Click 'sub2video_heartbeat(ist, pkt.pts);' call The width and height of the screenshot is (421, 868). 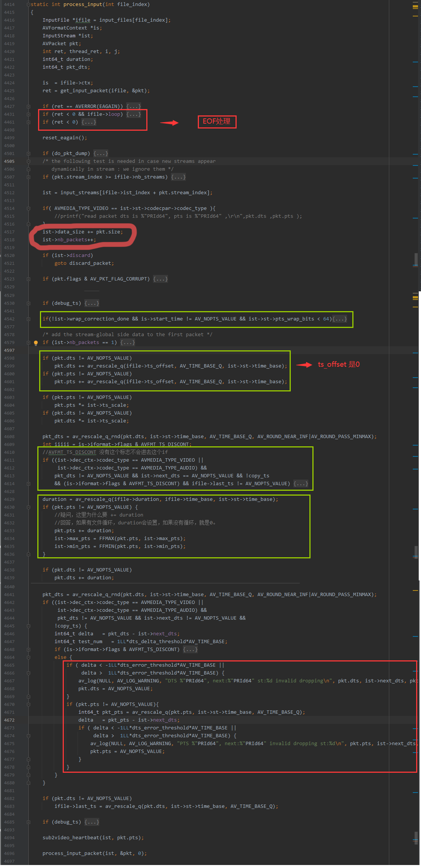93,838
